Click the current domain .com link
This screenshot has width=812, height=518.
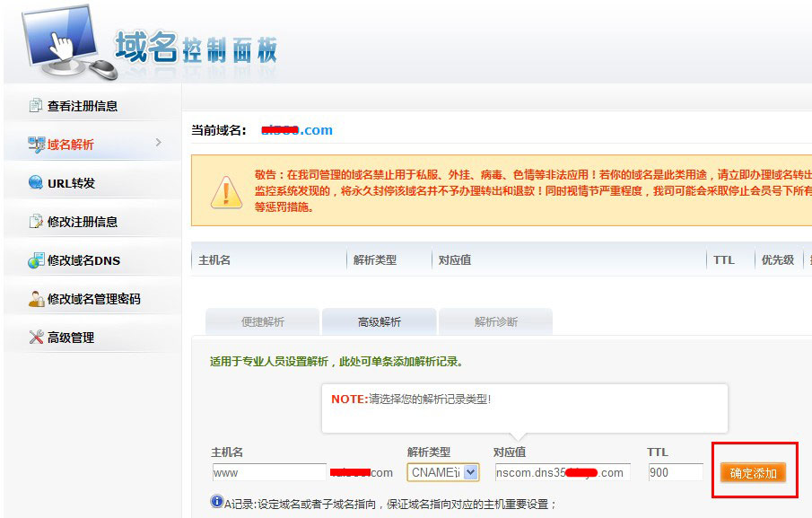(297, 130)
